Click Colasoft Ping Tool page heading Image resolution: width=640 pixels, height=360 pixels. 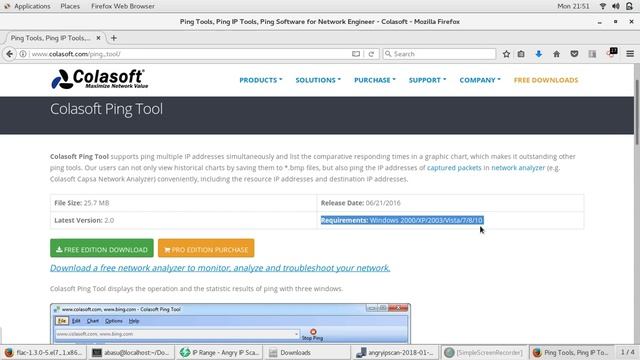click(x=106, y=109)
